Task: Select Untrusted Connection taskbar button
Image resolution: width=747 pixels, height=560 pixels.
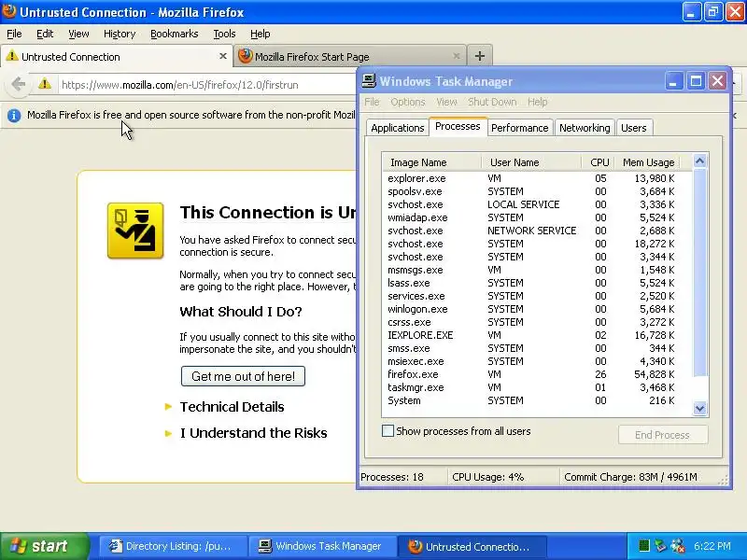Action: coord(472,546)
